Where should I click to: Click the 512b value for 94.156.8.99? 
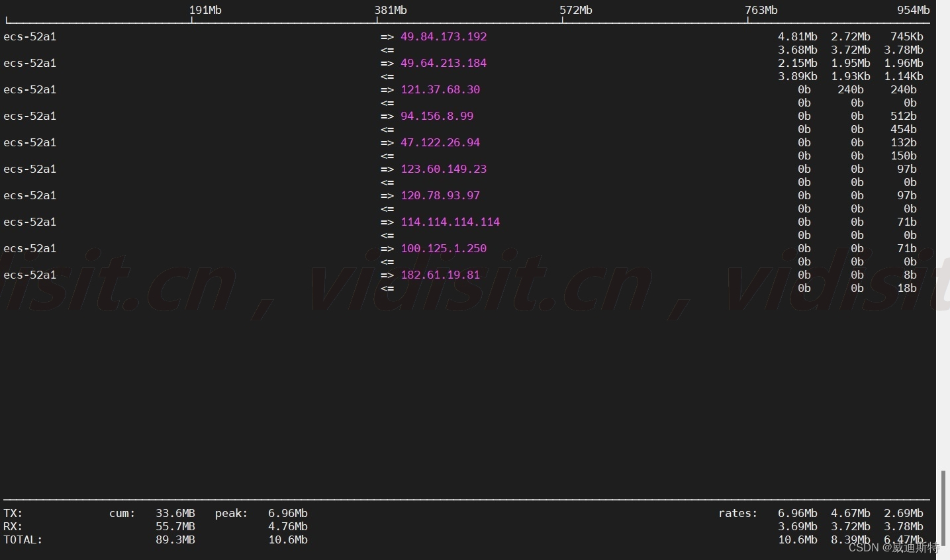(x=904, y=116)
